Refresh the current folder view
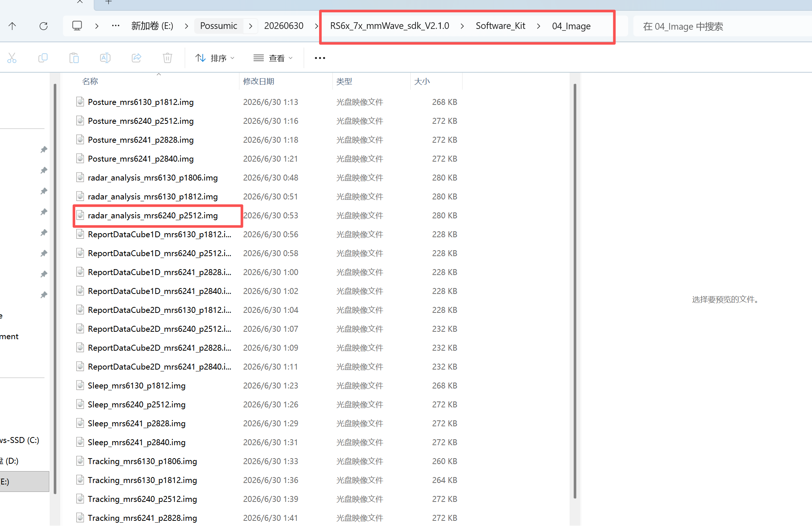812x526 pixels. point(43,26)
